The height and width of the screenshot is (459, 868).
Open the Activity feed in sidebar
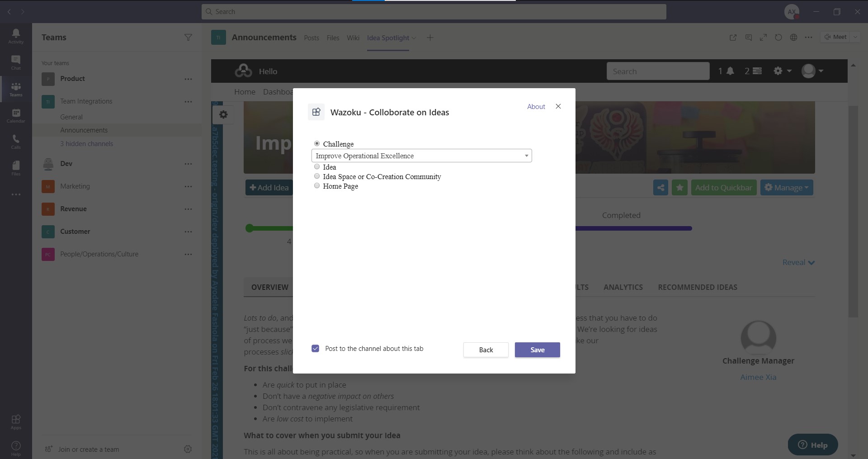coord(16,36)
